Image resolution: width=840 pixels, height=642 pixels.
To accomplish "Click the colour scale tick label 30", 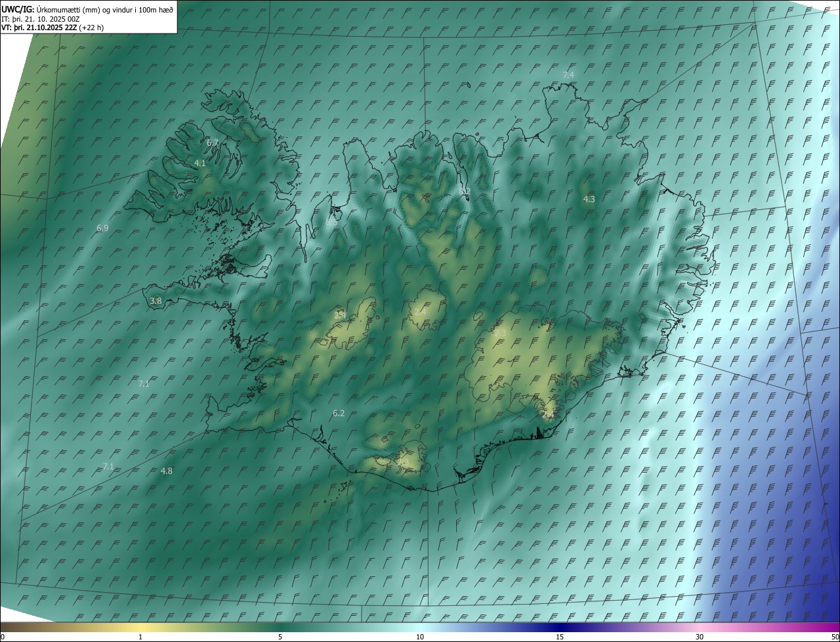I will tap(700, 637).
